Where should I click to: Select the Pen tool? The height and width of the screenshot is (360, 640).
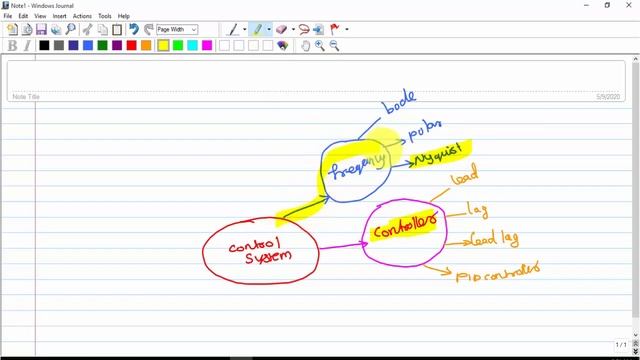coord(233,29)
